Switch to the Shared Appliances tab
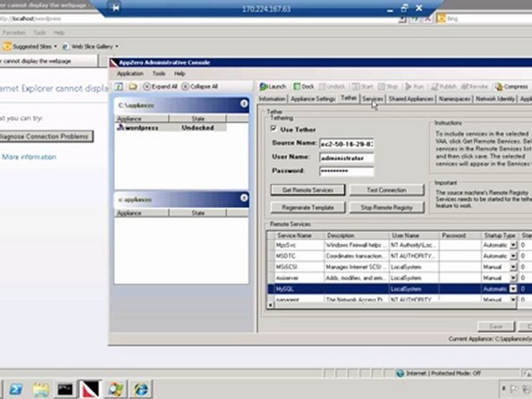The width and height of the screenshot is (532, 399). [411, 99]
